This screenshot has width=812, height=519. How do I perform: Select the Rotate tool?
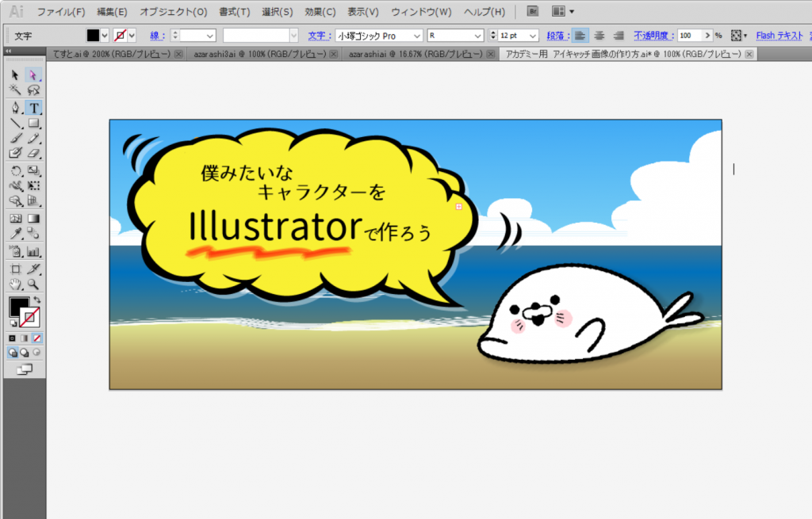click(16, 171)
